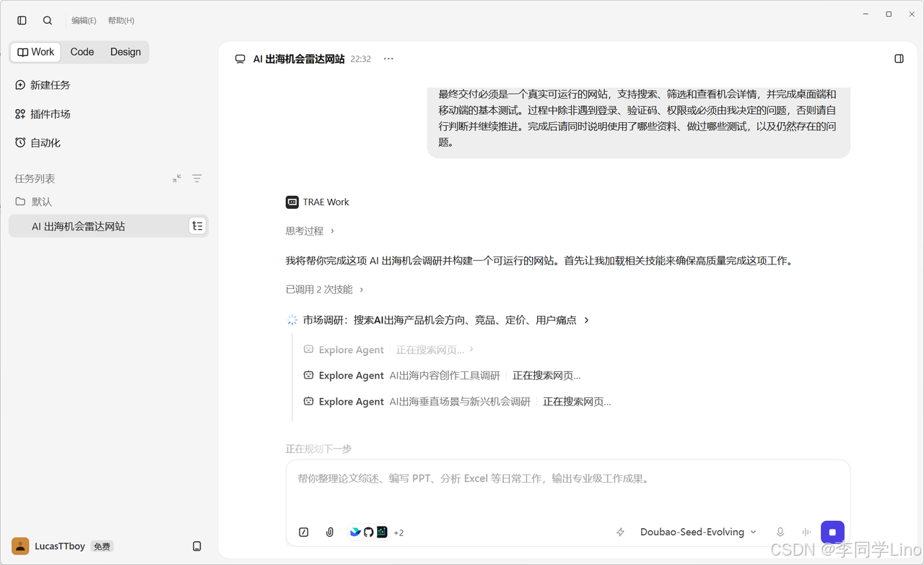Open the Explore Agent AI出海内容创作工具调研 row

442,376
